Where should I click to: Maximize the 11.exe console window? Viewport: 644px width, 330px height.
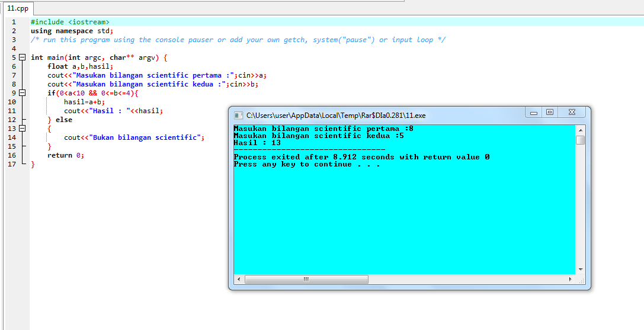pos(550,112)
